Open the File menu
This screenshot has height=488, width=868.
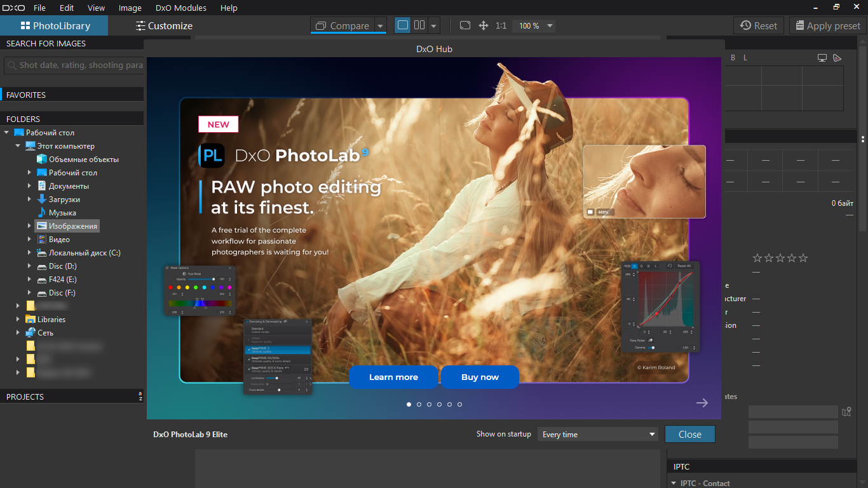pos(39,8)
